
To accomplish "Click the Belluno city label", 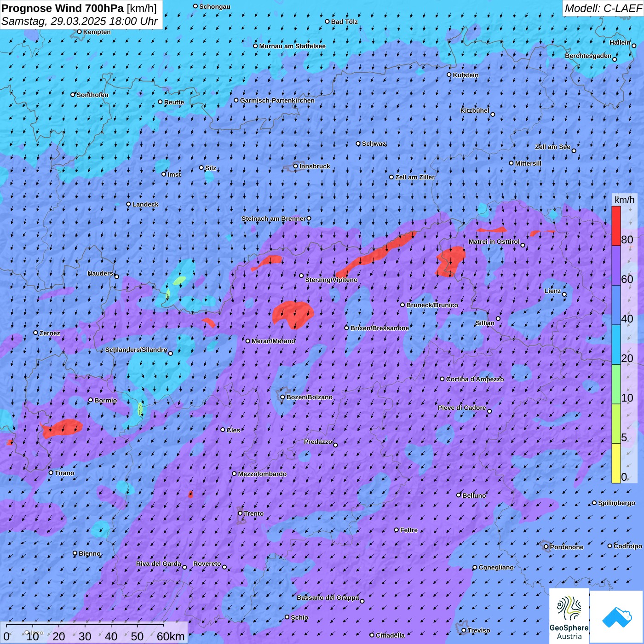I will click(474, 495).
